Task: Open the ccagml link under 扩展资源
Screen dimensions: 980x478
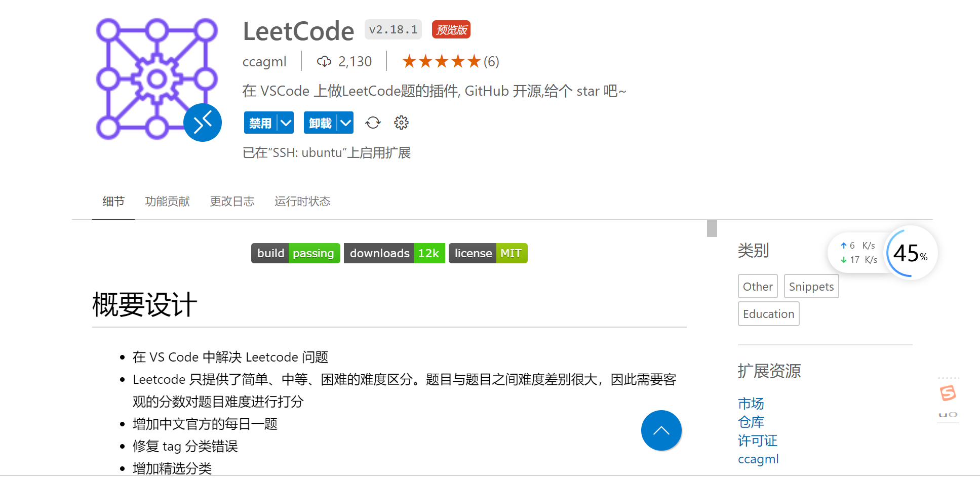Action: click(x=758, y=459)
